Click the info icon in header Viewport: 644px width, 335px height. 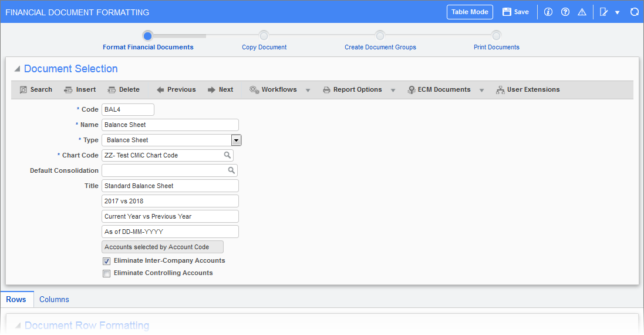(548, 12)
